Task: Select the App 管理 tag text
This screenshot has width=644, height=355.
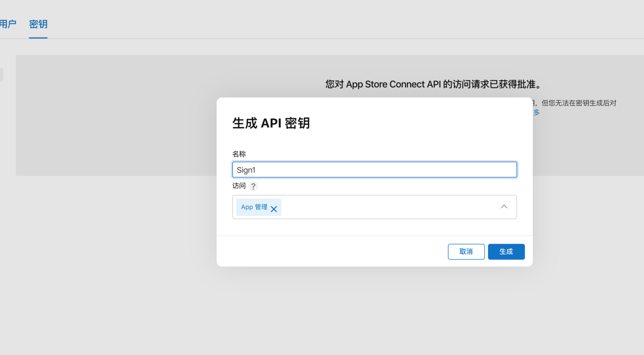Action: coord(254,207)
